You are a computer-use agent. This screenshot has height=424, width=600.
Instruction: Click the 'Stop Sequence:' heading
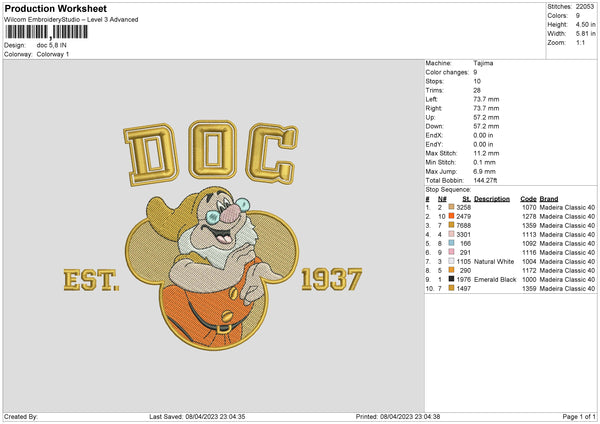448,190
